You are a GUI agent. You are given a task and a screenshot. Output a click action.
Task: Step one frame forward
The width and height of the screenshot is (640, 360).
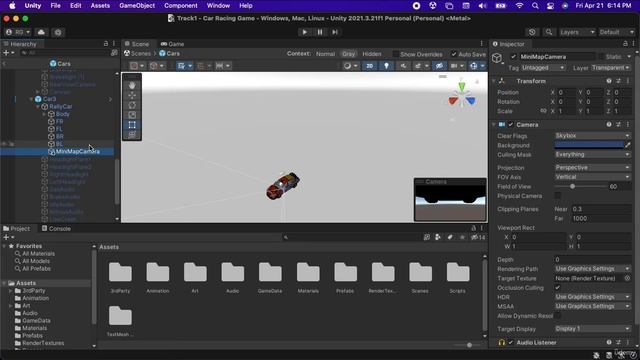[x=335, y=32]
